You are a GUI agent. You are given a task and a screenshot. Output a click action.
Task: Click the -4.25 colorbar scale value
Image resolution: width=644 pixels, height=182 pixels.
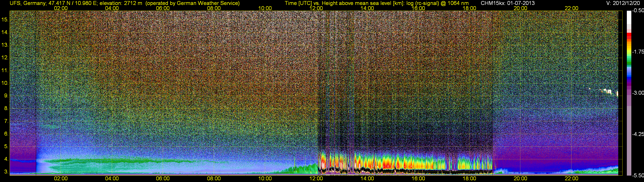click(638, 134)
